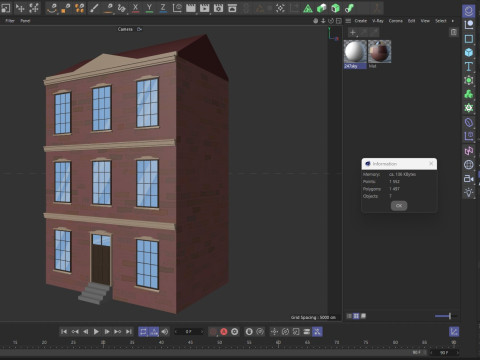Toggle the Z axis lock
This screenshot has height=360, width=480.
pyautogui.click(x=163, y=8)
